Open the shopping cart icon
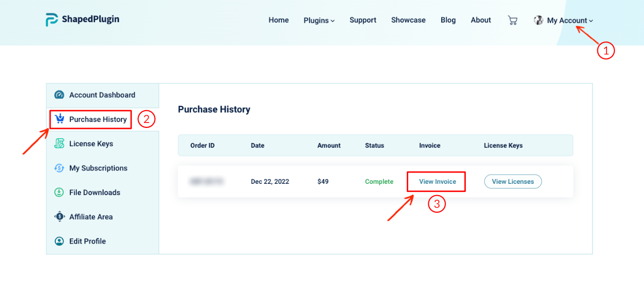The height and width of the screenshot is (301, 644). (513, 20)
